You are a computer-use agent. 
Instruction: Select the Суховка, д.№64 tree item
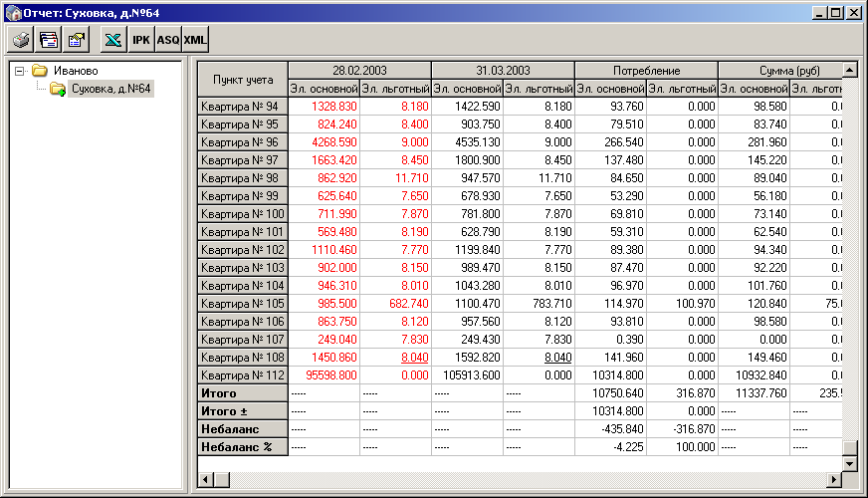coord(110,89)
